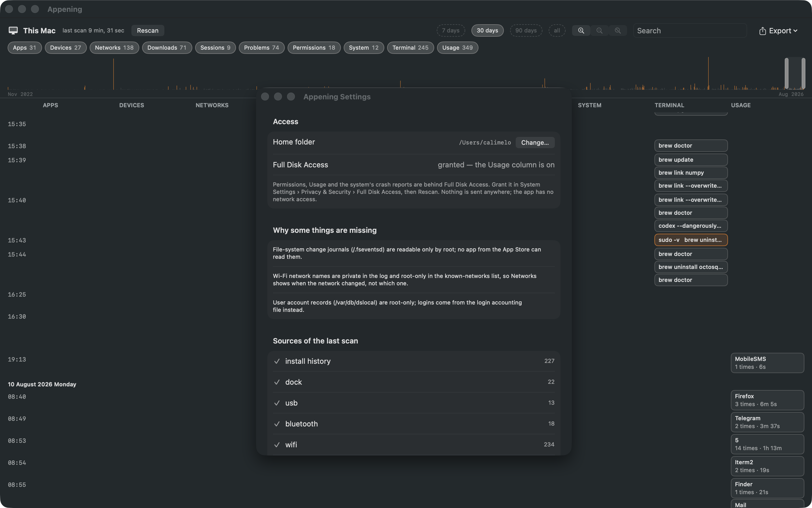The image size is (812, 508).
Task: Click the checkmark beside usb source
Action: point(277,403)
